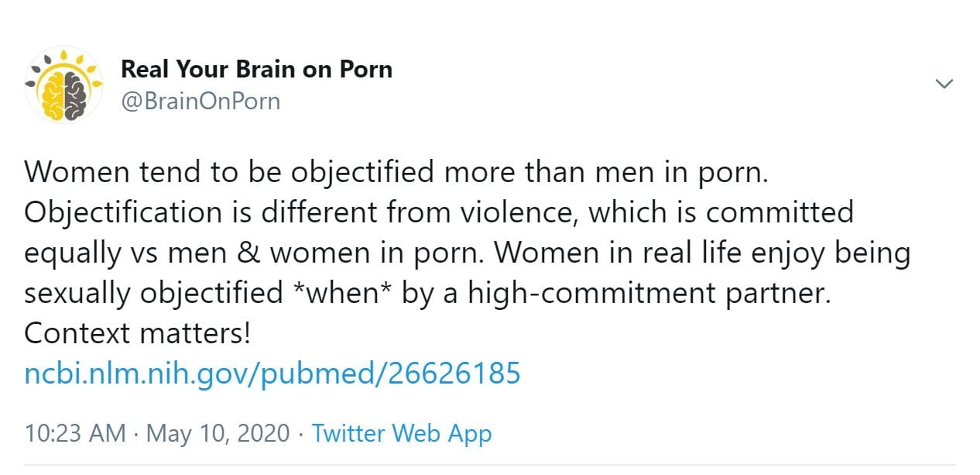Click the tweet's first line about objectification
This screenshot has width=980, height=475.
[396, 172]
